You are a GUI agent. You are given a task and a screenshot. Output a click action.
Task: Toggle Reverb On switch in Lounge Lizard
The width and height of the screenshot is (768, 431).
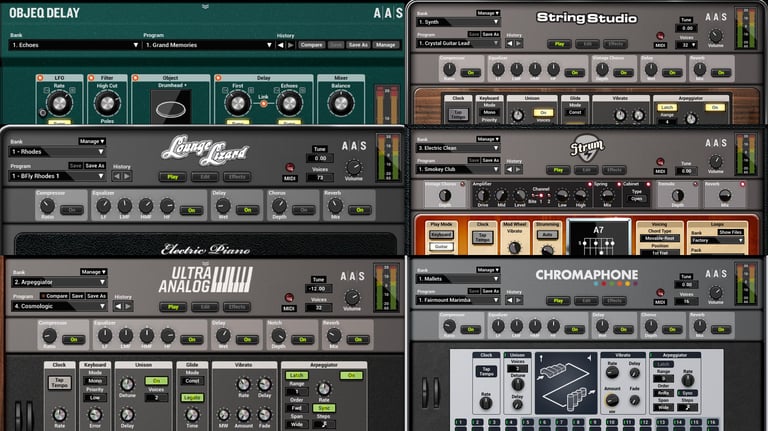(x=360, y=210)
